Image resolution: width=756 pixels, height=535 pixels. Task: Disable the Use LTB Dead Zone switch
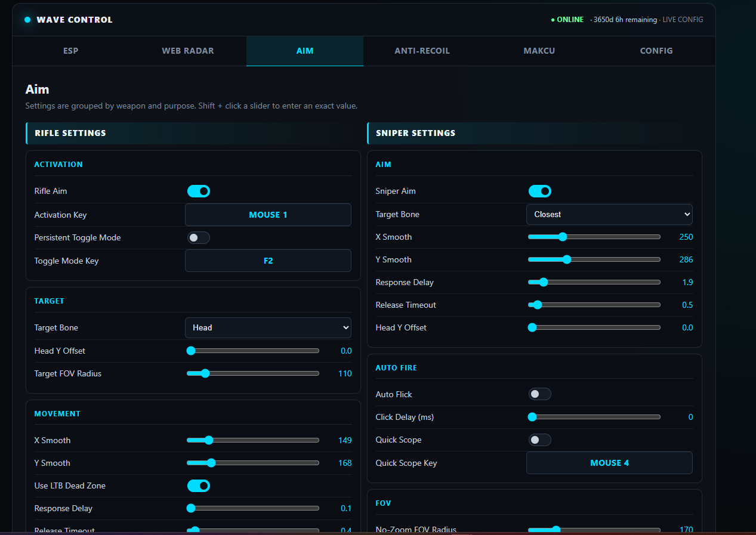click(199, 485)
